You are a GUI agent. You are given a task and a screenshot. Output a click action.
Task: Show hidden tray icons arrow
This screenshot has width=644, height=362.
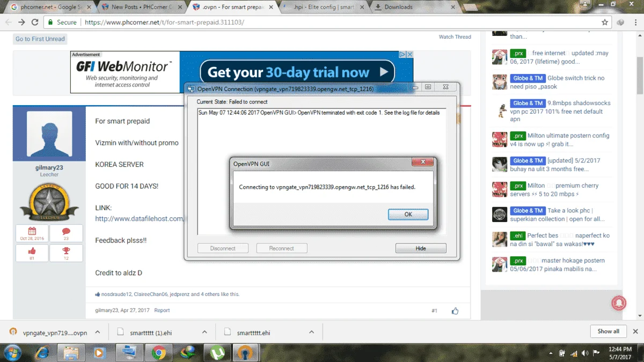click(x=551, y=353)
